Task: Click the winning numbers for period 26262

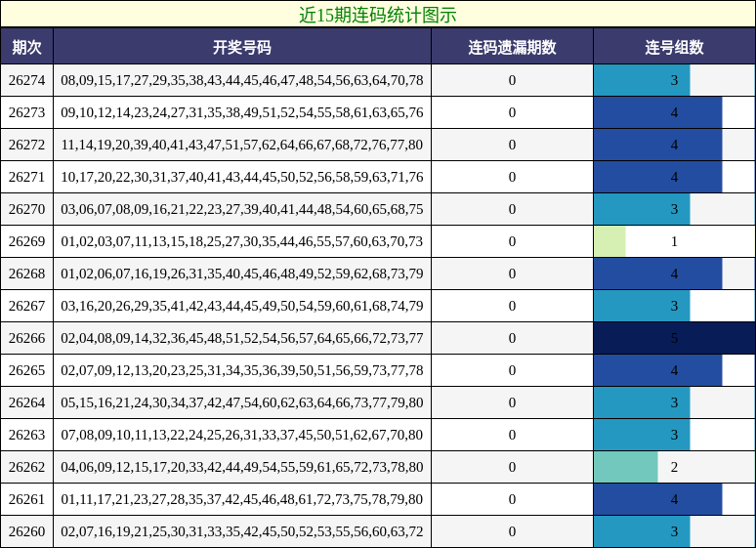Action: click(242, 467)
